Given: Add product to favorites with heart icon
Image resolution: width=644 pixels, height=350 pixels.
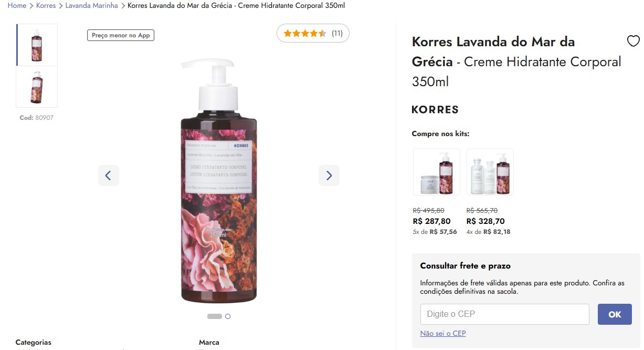Looking at the screenshot, I should (634, 41).
